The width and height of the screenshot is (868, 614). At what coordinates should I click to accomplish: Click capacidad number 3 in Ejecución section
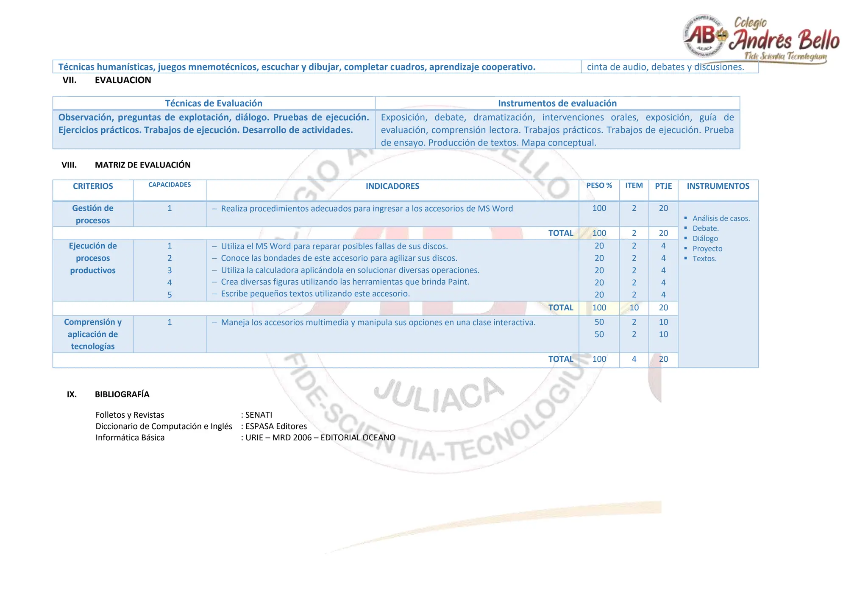pos(170,271)
